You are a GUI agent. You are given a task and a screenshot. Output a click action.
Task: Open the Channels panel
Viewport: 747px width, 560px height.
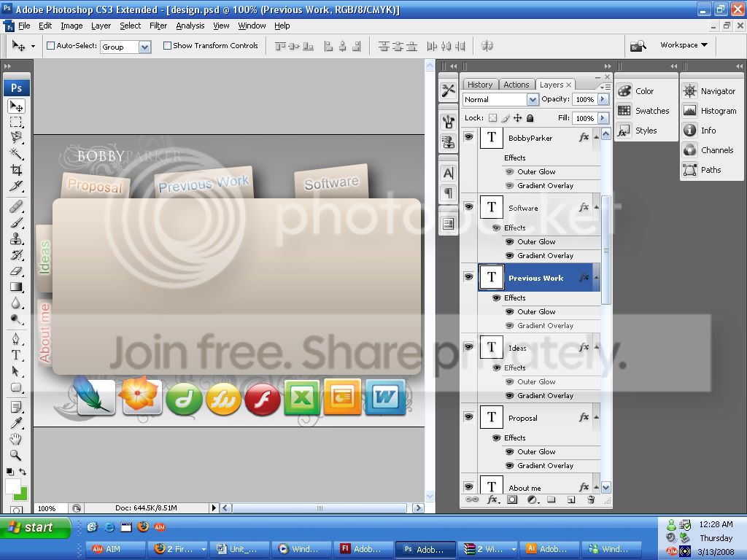pyautogui.click(x=708, y=150)
